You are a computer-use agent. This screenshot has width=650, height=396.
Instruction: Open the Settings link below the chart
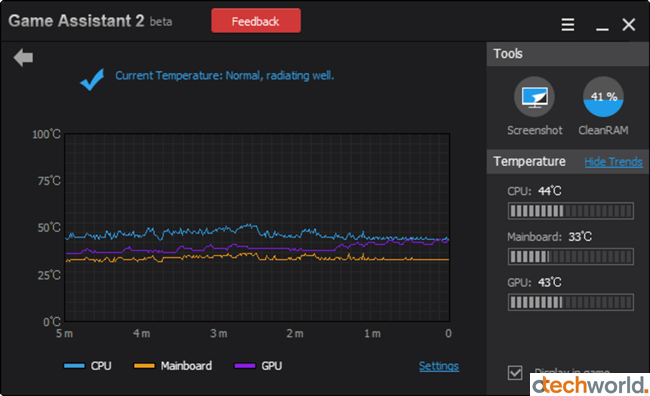439,366
